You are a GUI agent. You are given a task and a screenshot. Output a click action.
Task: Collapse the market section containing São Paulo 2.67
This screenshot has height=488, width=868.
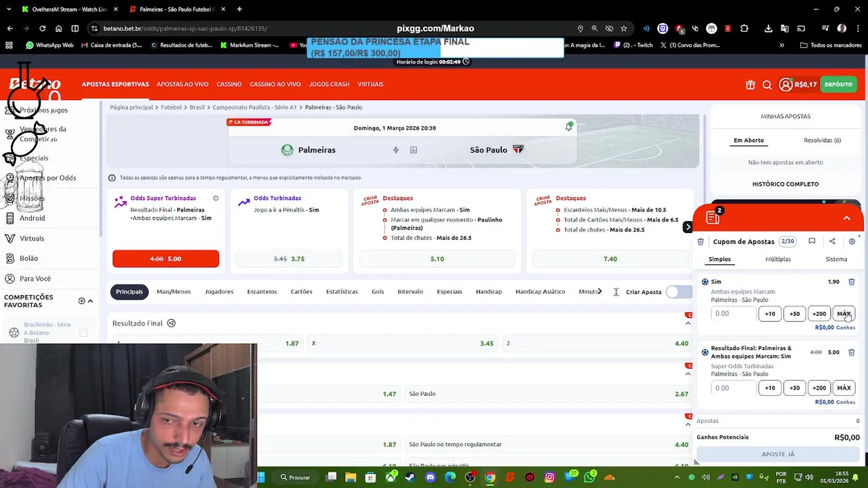[688, 373]
